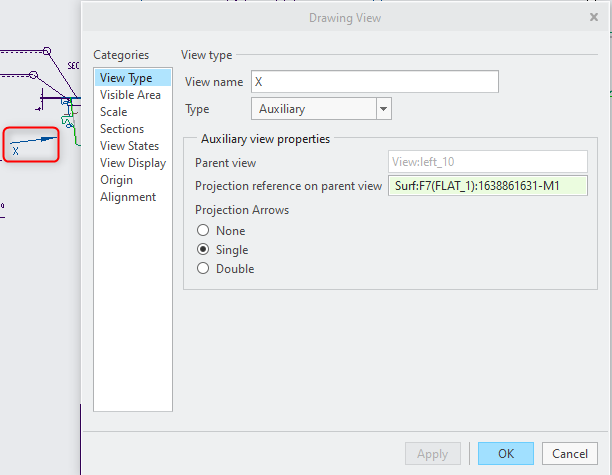612x475 pixels.
Task: Click the Parent view field
Action: click(487, 162)
